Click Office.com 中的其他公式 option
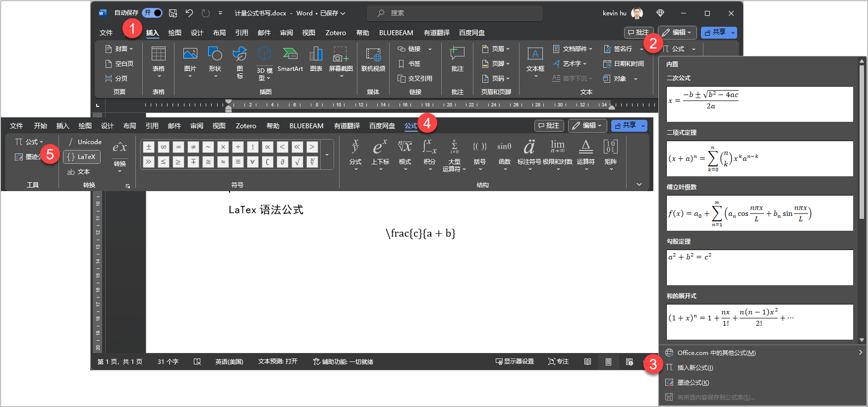The image size is (868, 407). pos(716,353)
